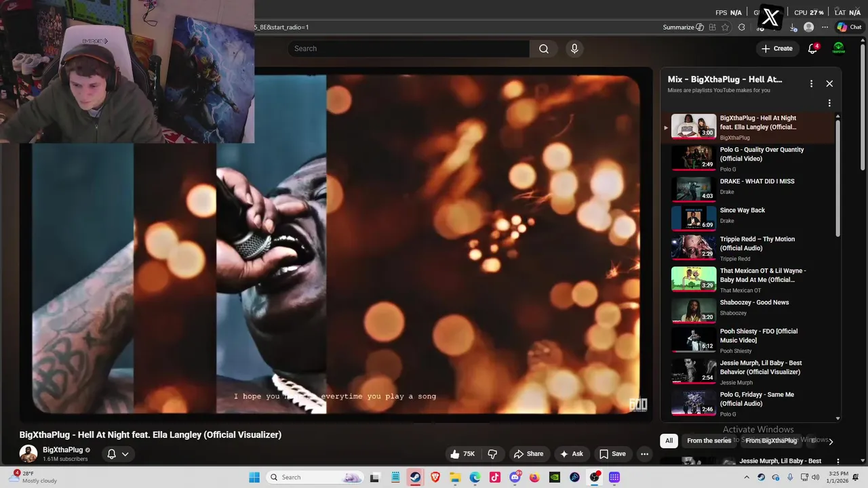Image resolution: width=868 pixels, height=488 pixels.
Task: Play DRAKE - WHAT DID I MISS
Action: (x=748, y=188)
